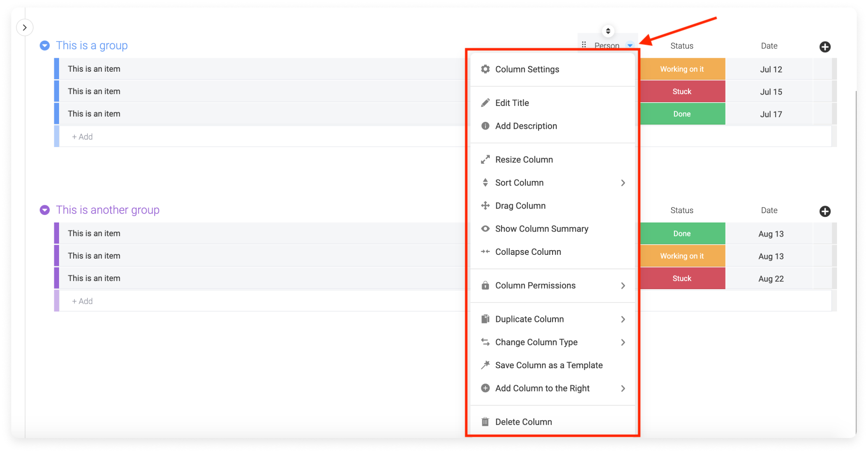The width and height of the screenshot is (868, 453).
Task: Click + Add in the first group
Action: [82, 137]
